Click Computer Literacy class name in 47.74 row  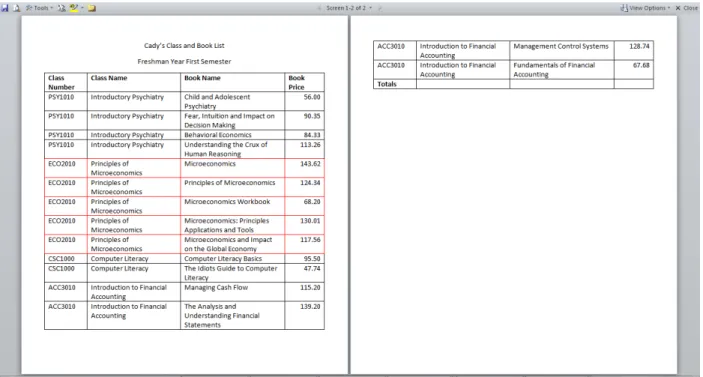pyautogui.click(x=119, y=269)
